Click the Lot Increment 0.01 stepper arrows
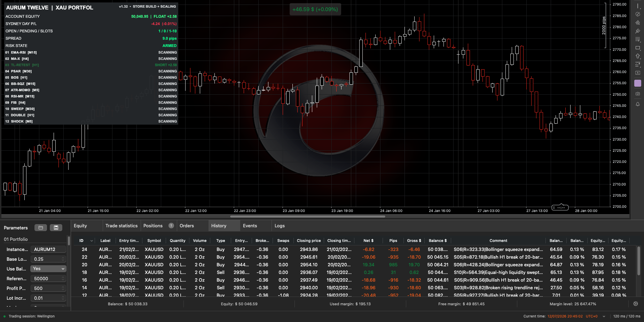 coord(63,298)
